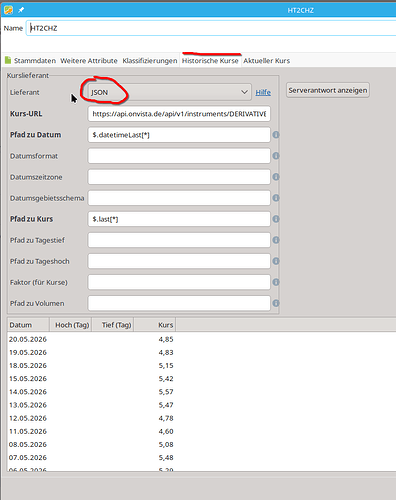Open the Hilfe link
The image size is (396, 500).
[x=263, y=92]
